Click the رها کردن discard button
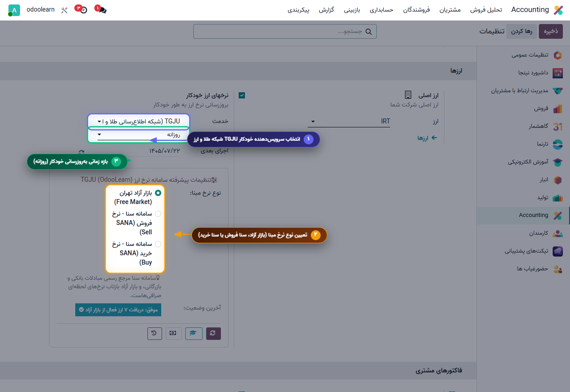This screenshot has width=570, height=392. (x=522, y=31)
